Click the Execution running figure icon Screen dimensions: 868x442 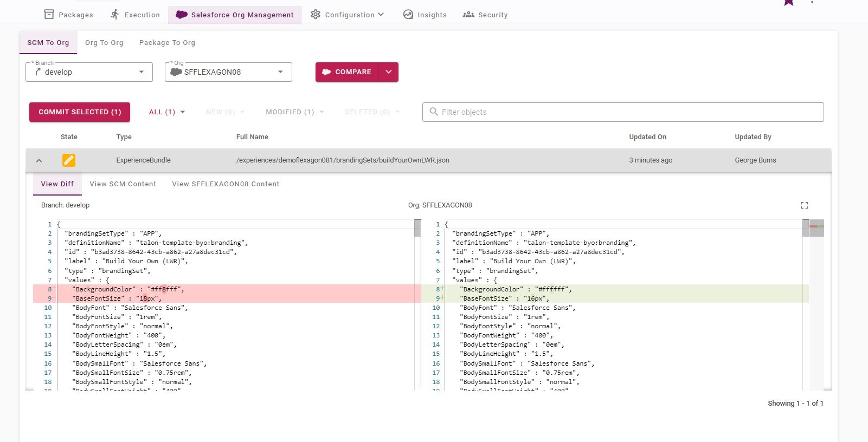pyautogui.click(x=114, y=15)
